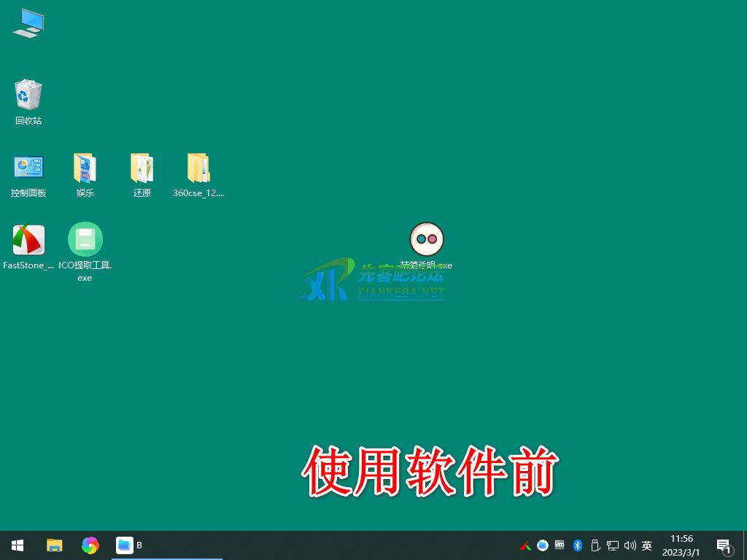This screenshot has width=747, height=560.
Task: Select the Recycle Bin (回收站) icon
Action: [x=28, y=95]
